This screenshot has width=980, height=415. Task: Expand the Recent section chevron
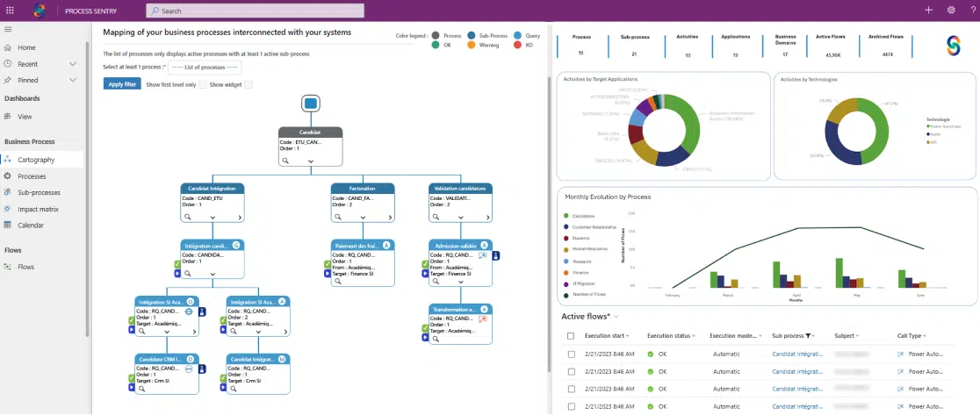pyautogui.click(x=73, y=64)
